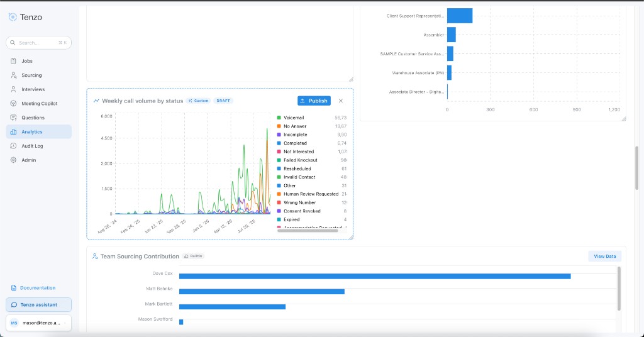This screenshot has height=337, width=644.
Task: Click the Tenzo logo icon
Action: click(13, 17)
